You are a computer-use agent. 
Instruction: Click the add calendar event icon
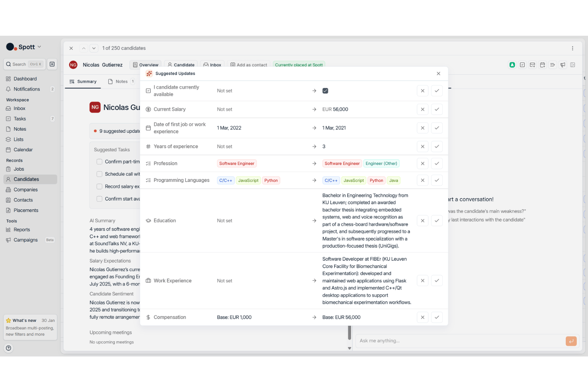pyautogui.click(x=542, y=65)
